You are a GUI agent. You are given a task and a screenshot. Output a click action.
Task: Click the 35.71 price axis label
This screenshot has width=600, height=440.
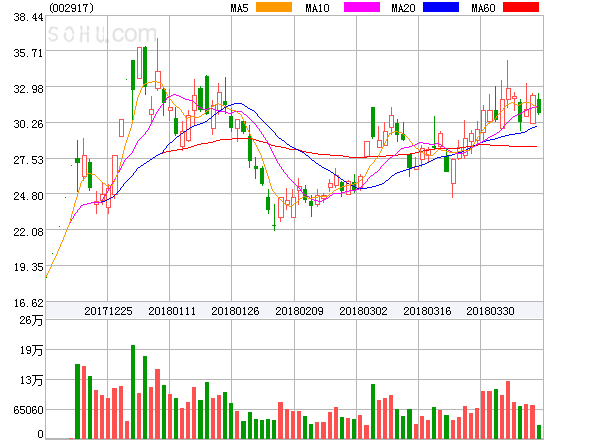pyautogui.click(x=28, y=53)
